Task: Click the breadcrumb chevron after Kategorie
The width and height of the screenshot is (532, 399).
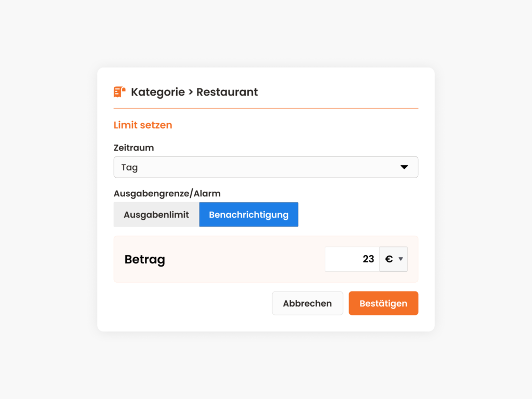Action: click(190, 92)
